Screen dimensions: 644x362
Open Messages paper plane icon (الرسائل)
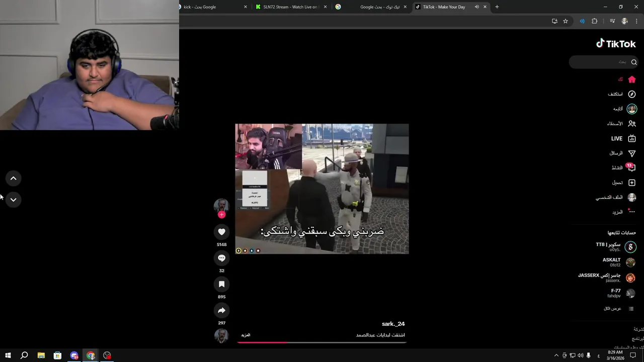(x=632, y=153)
